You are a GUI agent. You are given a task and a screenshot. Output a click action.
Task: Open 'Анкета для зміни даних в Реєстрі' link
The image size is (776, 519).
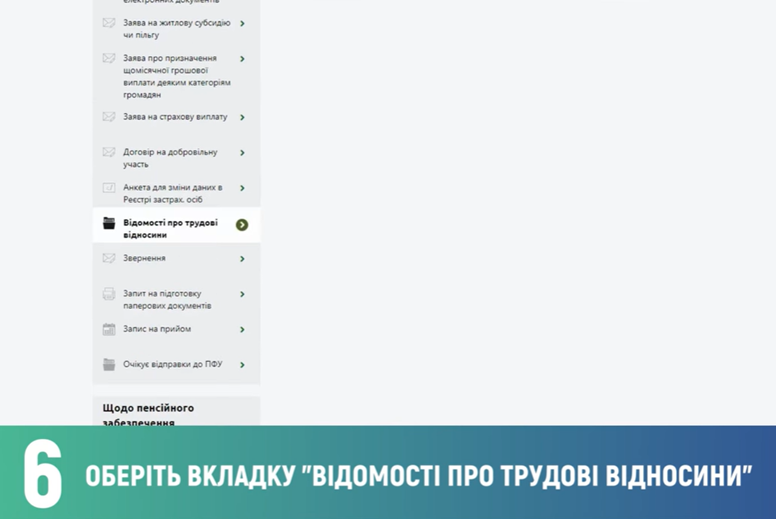pyautogui.click(x=172, y=193)
